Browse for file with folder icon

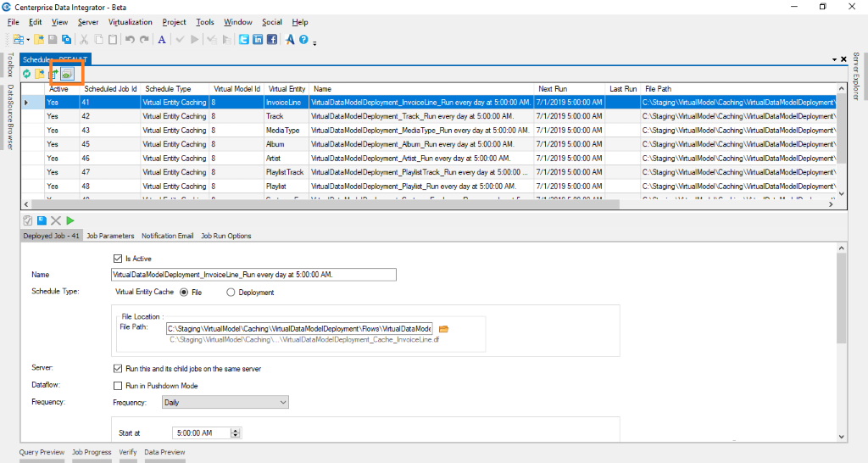click(443, 328)
